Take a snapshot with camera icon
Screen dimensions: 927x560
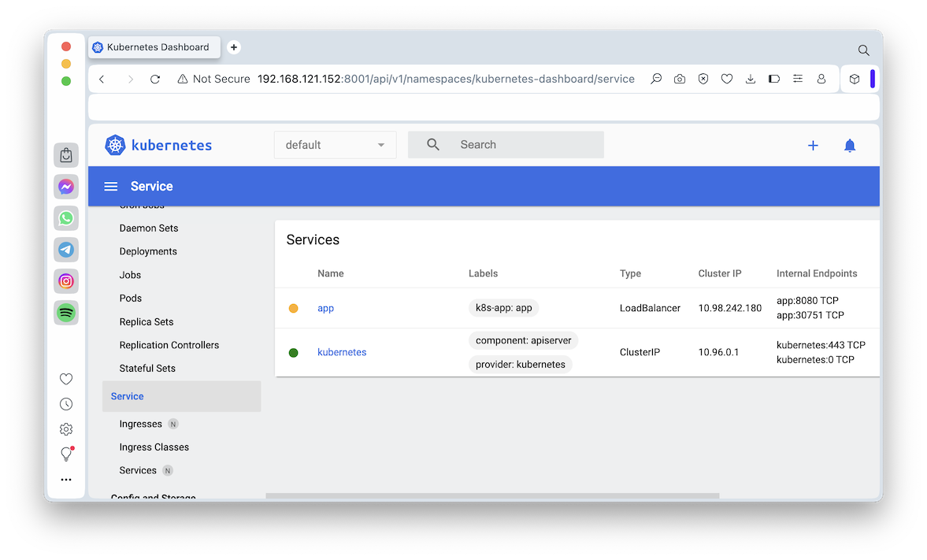tap(679, 79)
